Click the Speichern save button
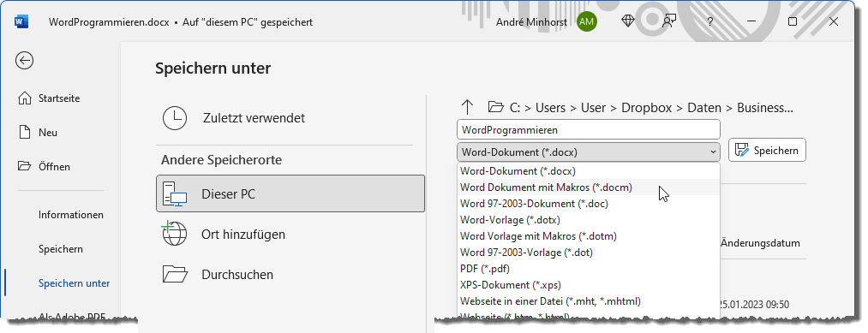Viewport: 868px width, 333px height. [767, 150]
